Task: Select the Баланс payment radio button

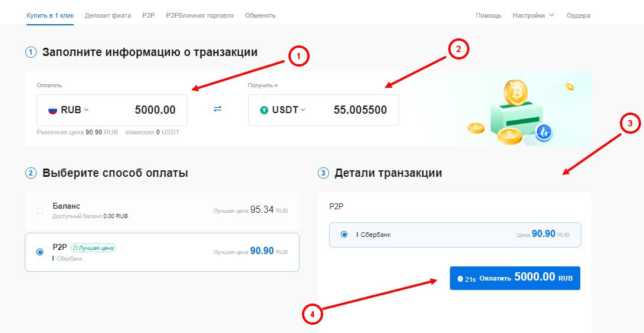Action: (40, 210)
